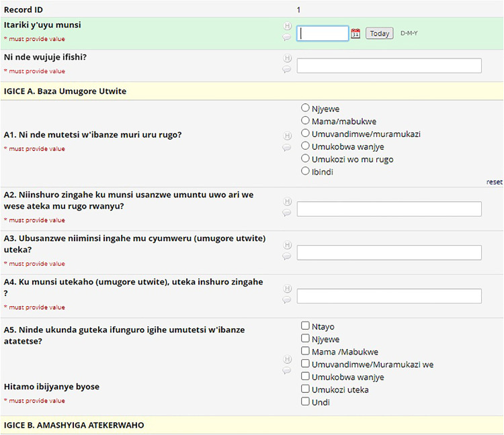Click the Hitamo ibijyanye byose note
This screenshot has width=504, height=435.
coord(52,387)
